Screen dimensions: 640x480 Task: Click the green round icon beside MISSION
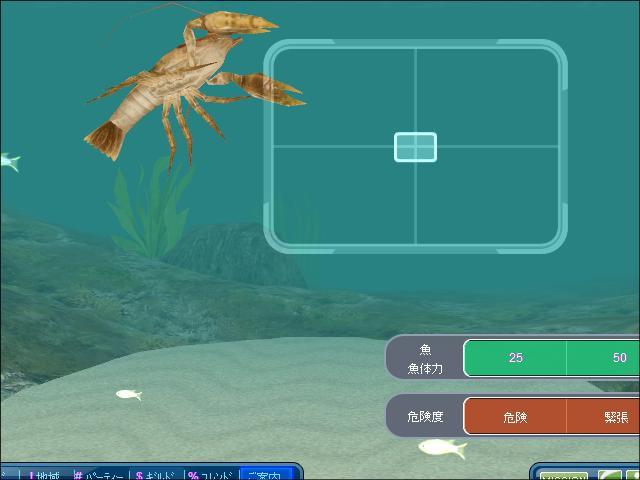[609, 475]
